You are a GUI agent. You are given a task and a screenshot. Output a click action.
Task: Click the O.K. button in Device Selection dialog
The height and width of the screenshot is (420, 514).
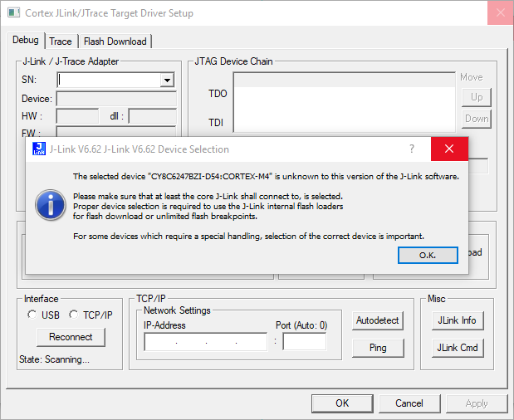coord(428,255)
